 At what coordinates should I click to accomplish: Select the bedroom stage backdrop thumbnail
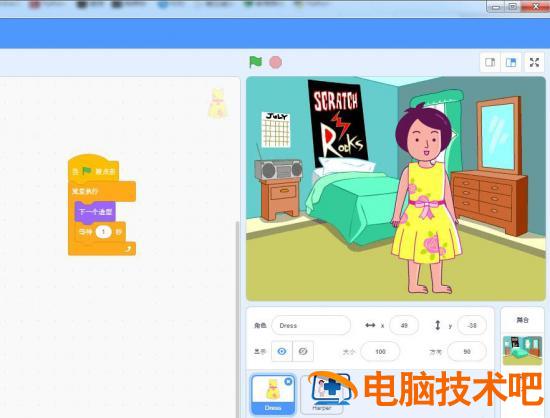[x=522, y=350]
